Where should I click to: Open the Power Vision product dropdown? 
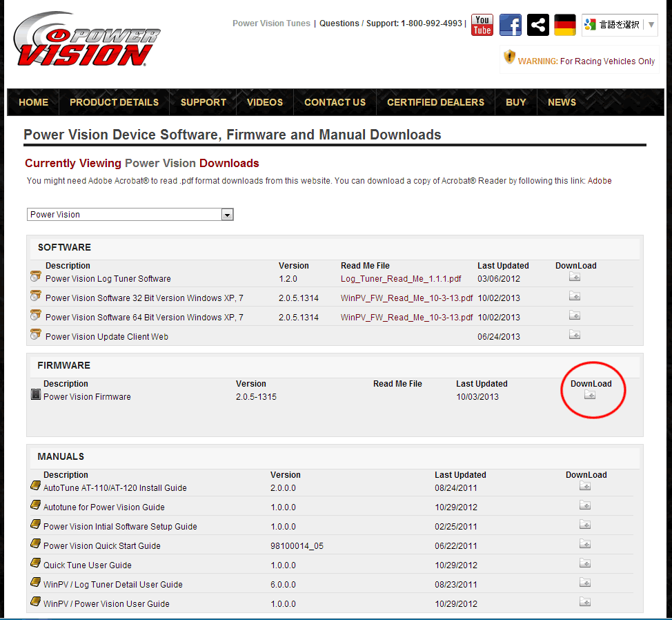130,215
